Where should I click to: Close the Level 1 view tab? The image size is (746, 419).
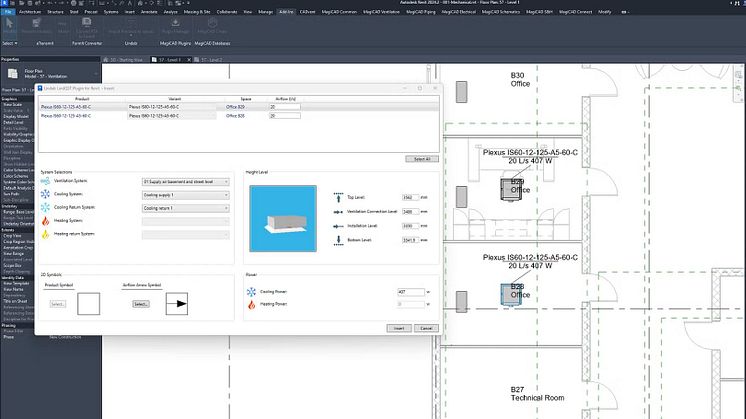point(189,60)
